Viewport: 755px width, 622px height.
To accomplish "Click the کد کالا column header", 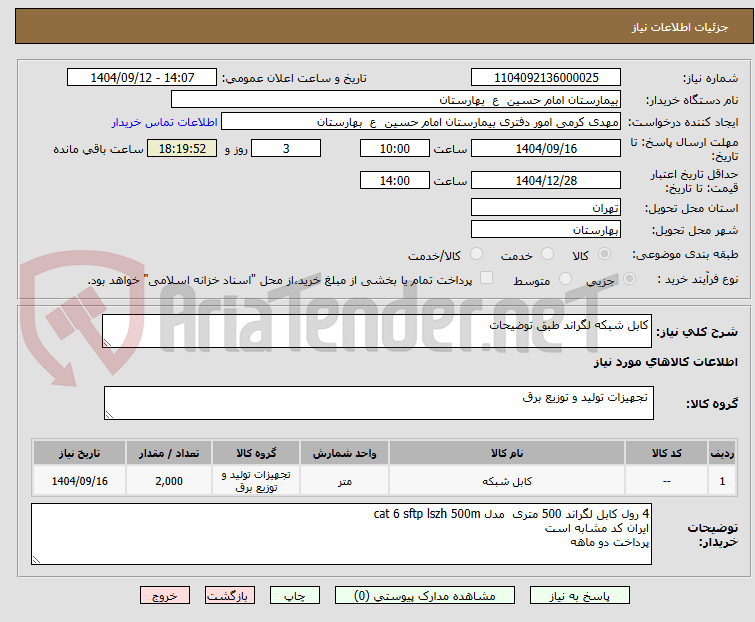I will [x=666, y=453].
